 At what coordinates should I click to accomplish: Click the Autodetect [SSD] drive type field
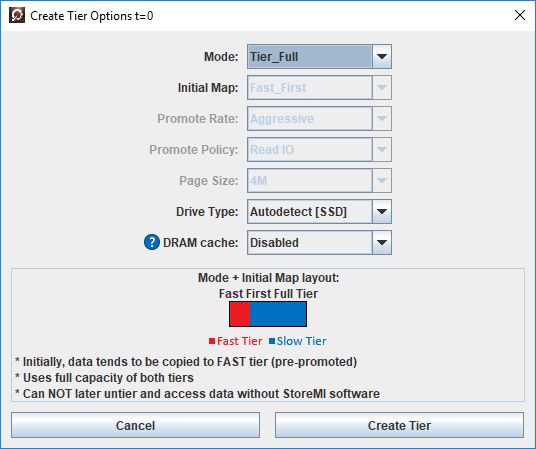310,212
